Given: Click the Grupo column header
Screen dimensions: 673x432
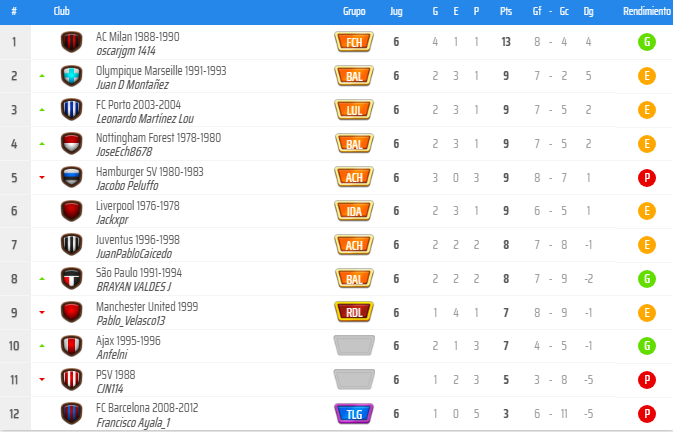Looking at the screenshot, I should (x=354, y=10).
